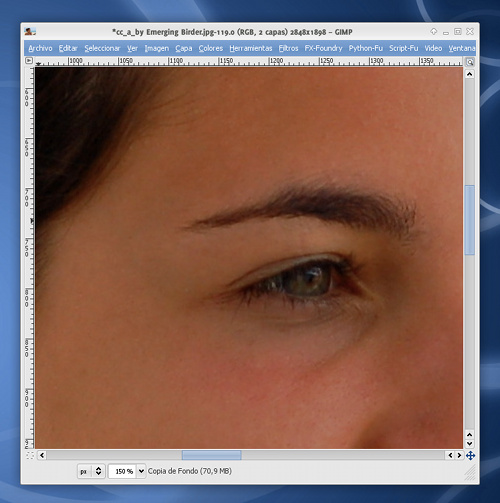Open the Video menu
The image size is (500, 503).
433,48
